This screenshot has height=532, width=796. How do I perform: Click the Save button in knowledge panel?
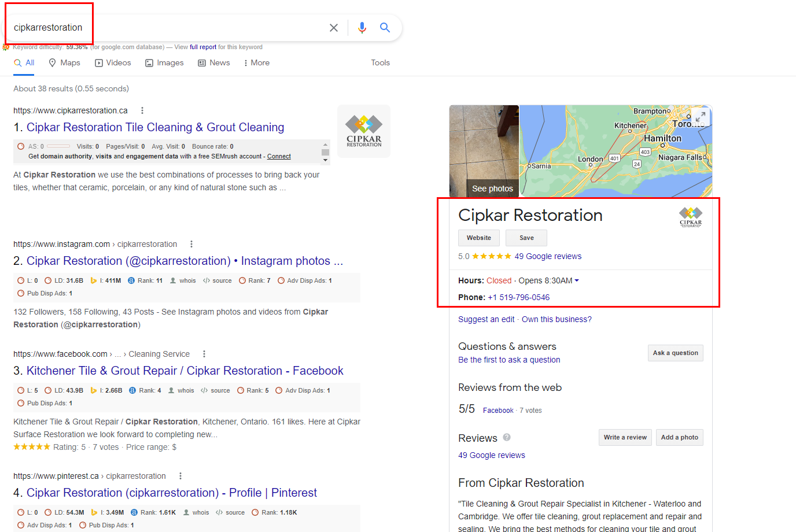[x=526, y=238]
